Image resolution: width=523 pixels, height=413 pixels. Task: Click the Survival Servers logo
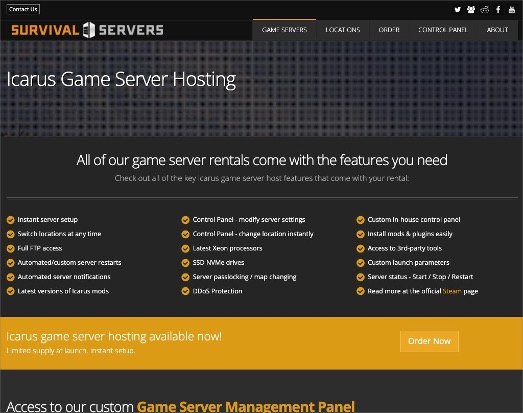pos(87,30)
